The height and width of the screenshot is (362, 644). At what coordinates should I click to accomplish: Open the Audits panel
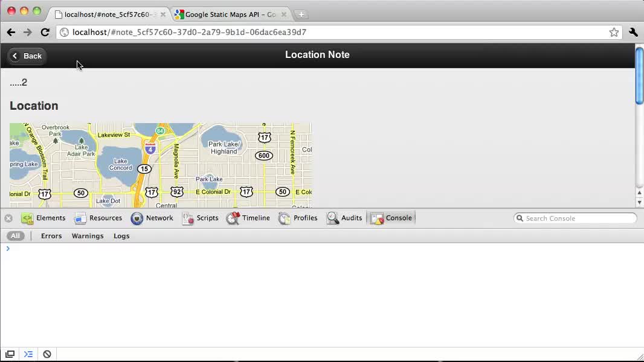(x=351, y=218)
